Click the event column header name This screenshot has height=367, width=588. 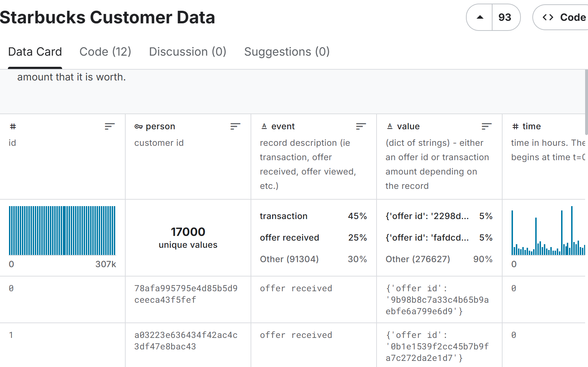(x=283, y=126)
